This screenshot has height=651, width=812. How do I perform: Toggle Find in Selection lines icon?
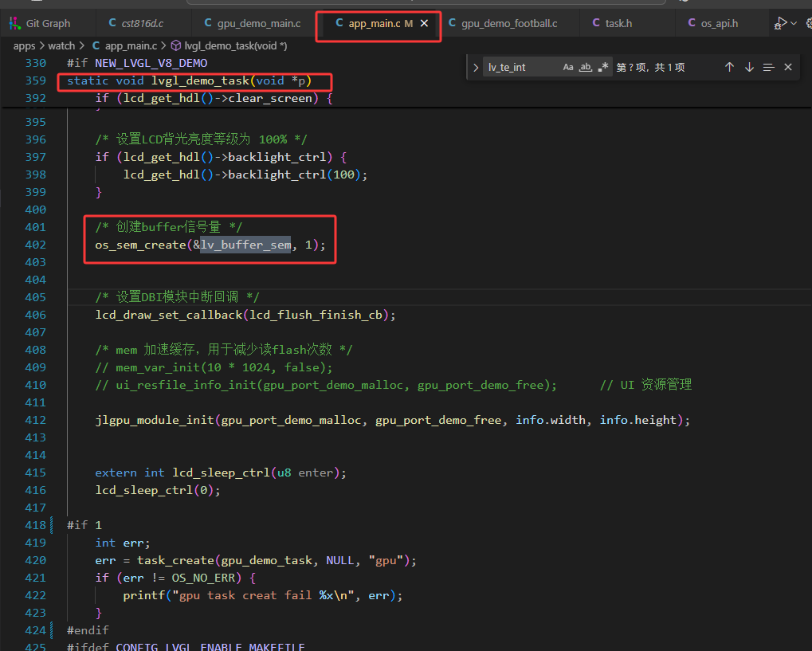768,67
